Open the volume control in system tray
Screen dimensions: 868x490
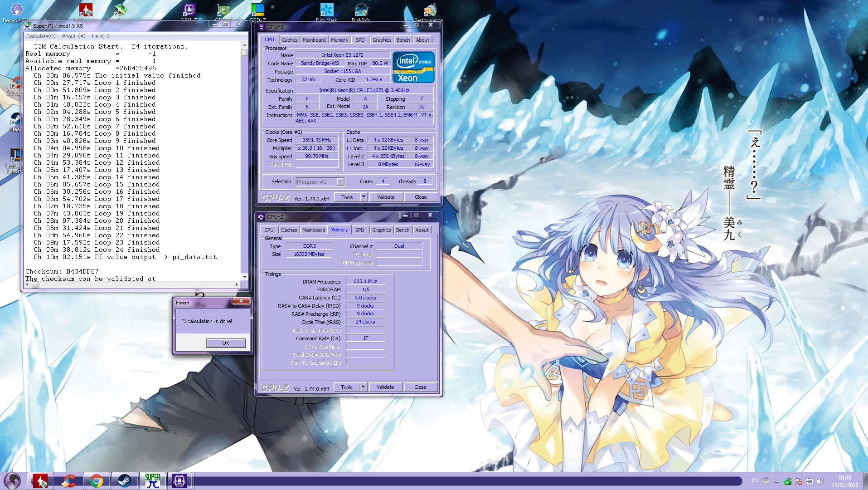click(820, 481)
